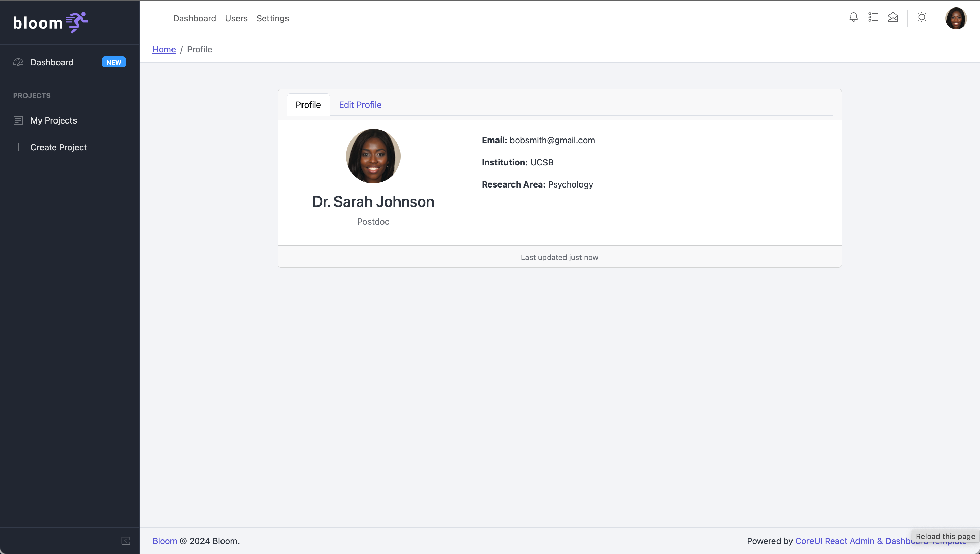Open Users in the top navigation
This screenshot has width=980, height=554.
pyautogui.click(x=236, y=18)
